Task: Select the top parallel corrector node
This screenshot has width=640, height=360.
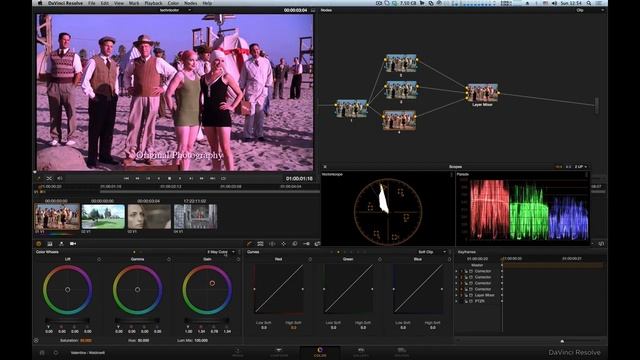Action: pos(401,64)
